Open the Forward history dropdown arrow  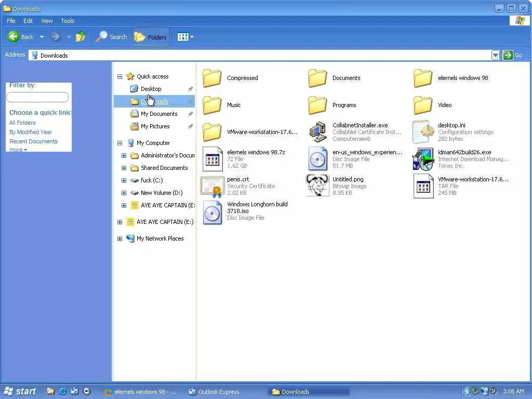[x=69, y=37]
